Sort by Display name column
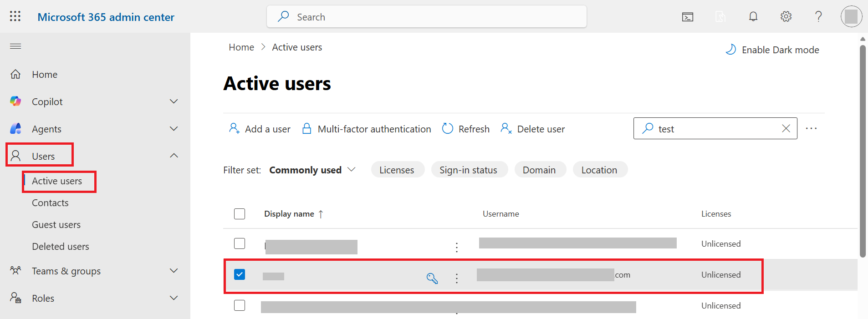 coord(294,214)
